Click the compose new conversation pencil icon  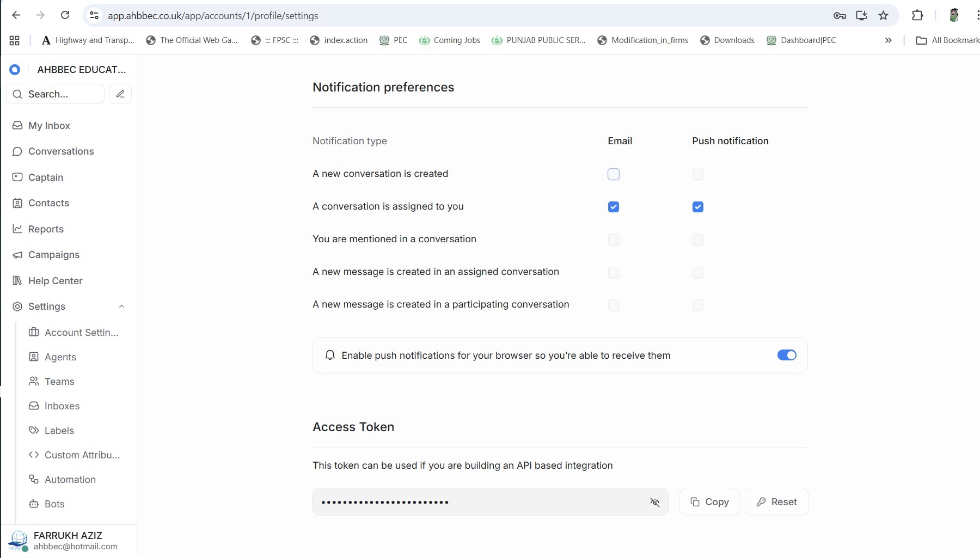coord(120,94)
